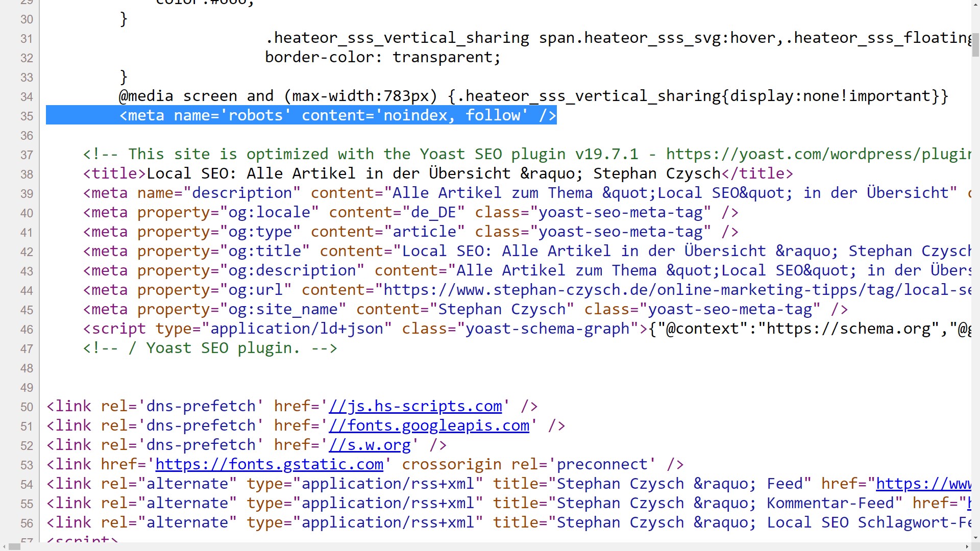Click the highlighted robots meta tag line
980x551 pixels.
click(337, 115)
